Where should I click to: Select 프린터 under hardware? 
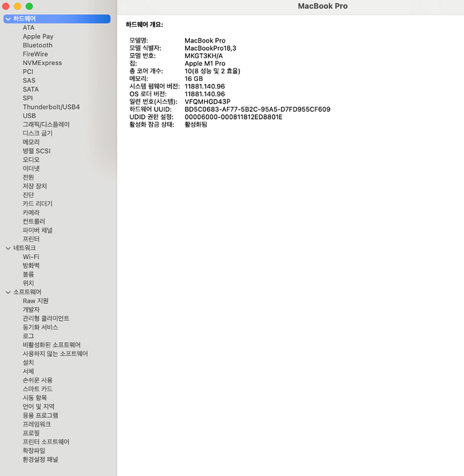[x=31, y=239]
